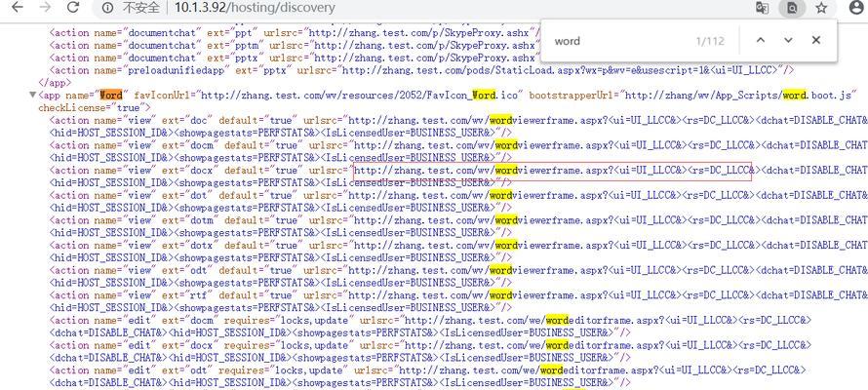Image resolution: width=868 pixels, height=390 pixels.
Task: Click the view action with ext="odt"
Action: click(458, 276)
